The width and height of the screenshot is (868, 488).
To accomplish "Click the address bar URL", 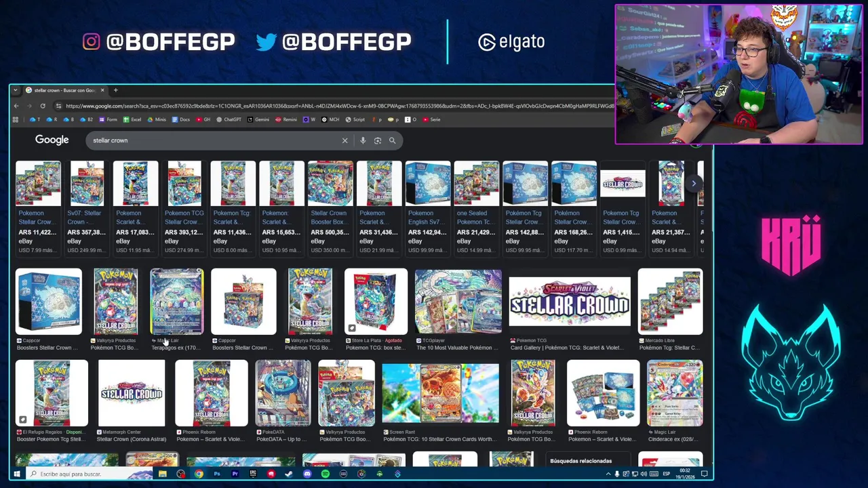I will tap(339, 106).
